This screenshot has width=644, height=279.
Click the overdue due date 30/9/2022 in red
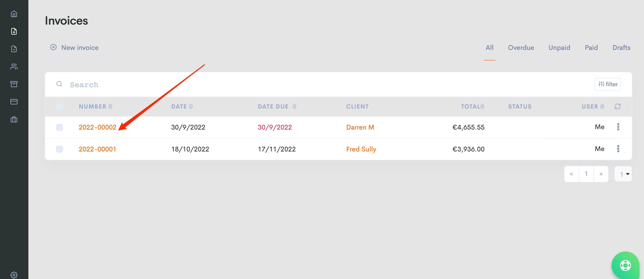[x=275, y=127]
